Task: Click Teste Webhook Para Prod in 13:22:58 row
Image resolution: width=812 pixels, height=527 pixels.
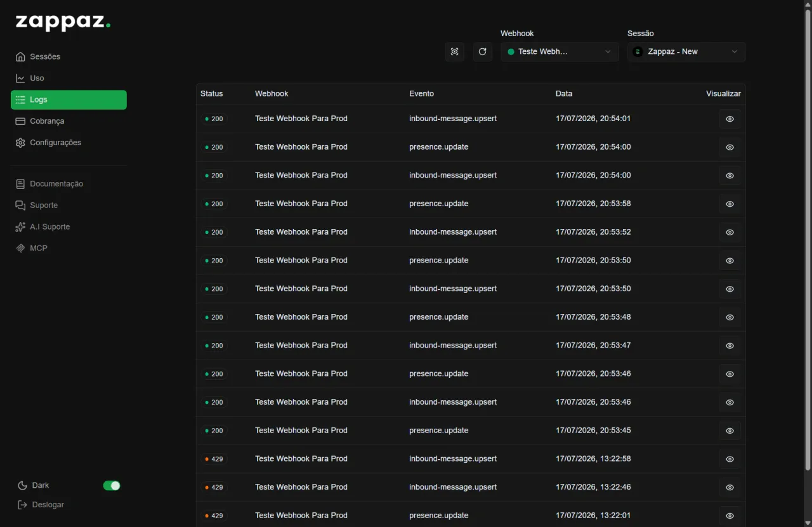Action: coord(301,459)
